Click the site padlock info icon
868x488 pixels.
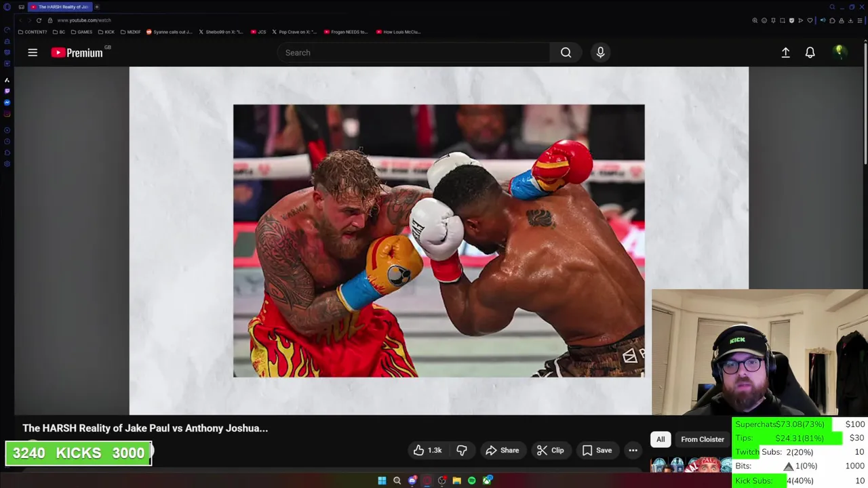[x=50, y=20]
